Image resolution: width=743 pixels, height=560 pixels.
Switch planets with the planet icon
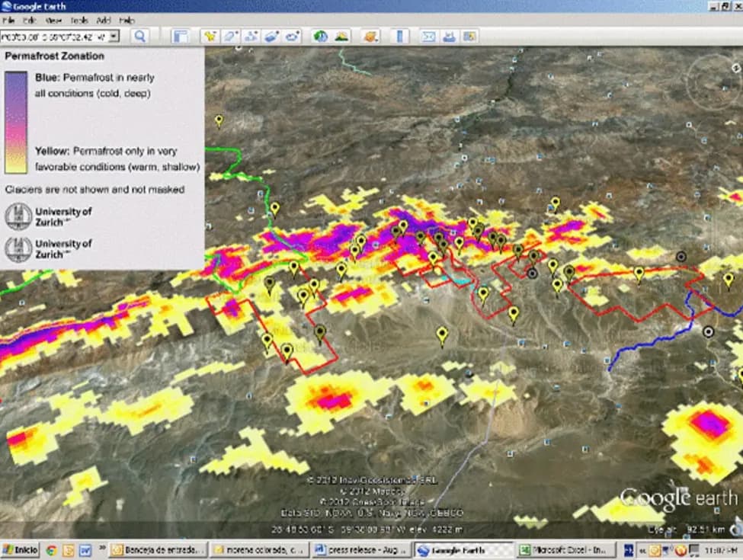pyautogui.click(x=370, y=36)
